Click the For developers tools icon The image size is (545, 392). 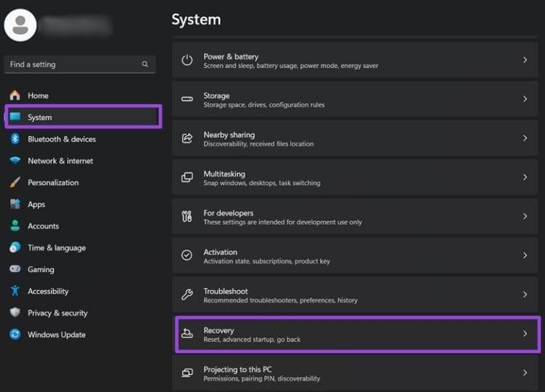click(187, 216)
